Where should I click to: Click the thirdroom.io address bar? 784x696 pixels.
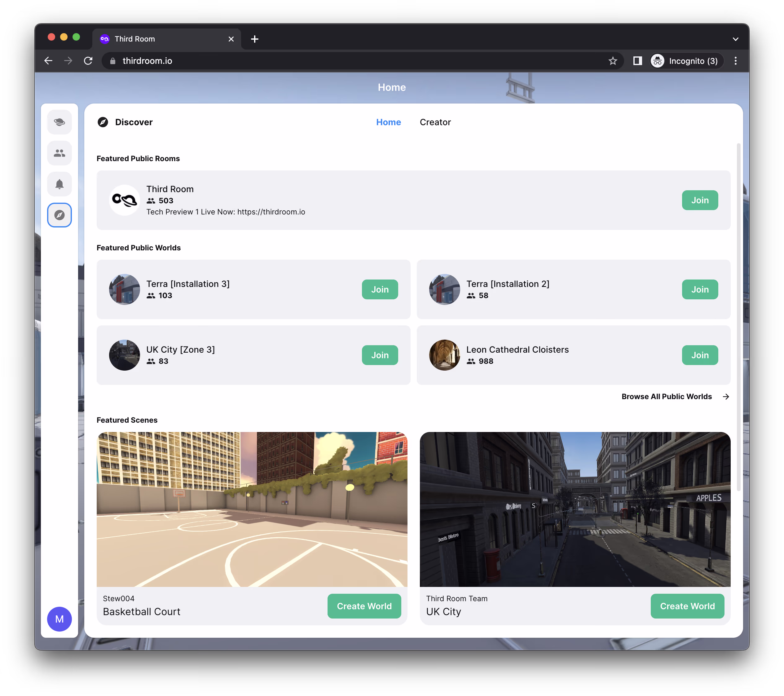click(x=345, y=61)
